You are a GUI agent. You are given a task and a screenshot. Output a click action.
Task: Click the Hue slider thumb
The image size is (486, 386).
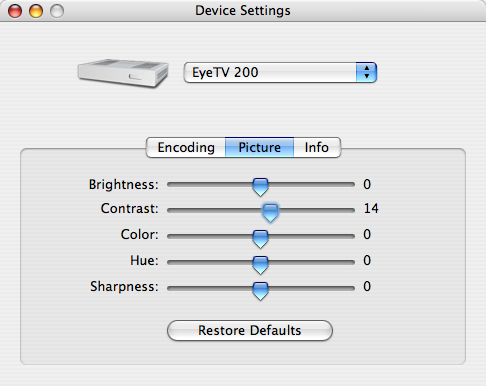[x=260, y=265]
